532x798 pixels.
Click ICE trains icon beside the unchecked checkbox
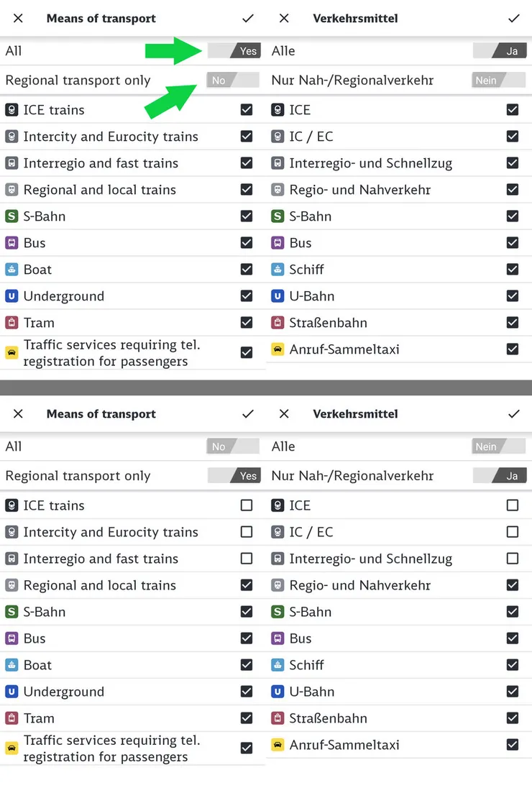[12, 505]
